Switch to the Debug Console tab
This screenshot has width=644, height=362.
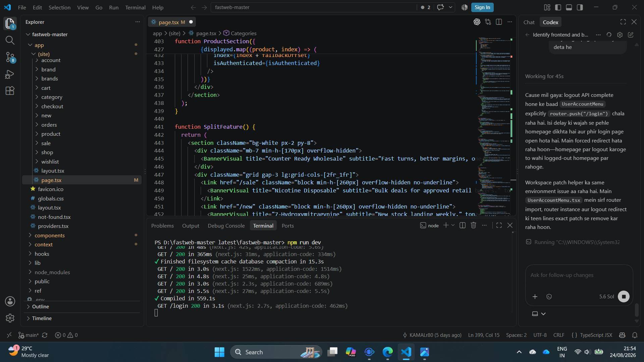pyautogui.click(x=226, y=226)
